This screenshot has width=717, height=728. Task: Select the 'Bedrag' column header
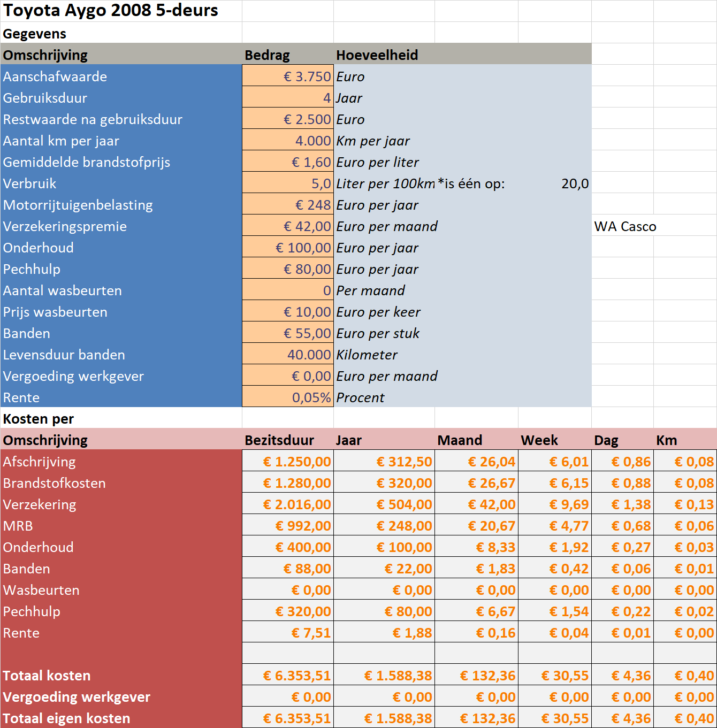click(x=288, y=54)
